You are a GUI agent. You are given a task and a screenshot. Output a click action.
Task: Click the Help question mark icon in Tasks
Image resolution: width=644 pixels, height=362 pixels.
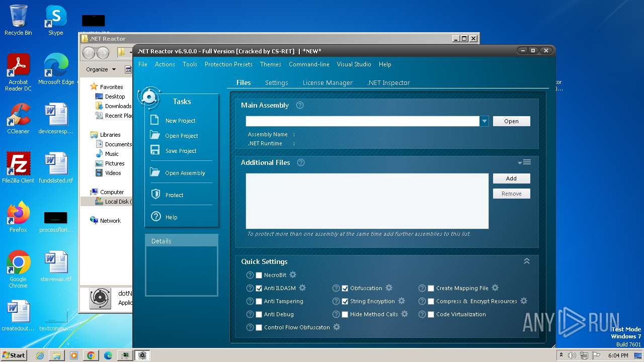[156, 217]
